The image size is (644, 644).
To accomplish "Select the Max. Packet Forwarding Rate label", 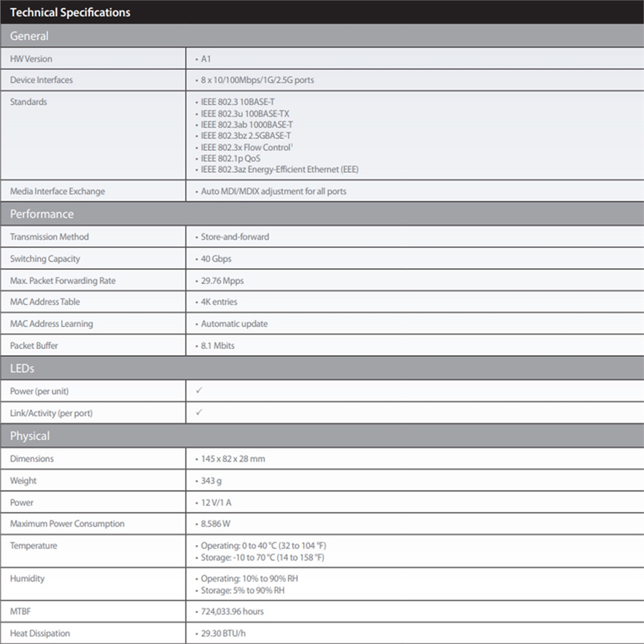I will tap(62, 281).
